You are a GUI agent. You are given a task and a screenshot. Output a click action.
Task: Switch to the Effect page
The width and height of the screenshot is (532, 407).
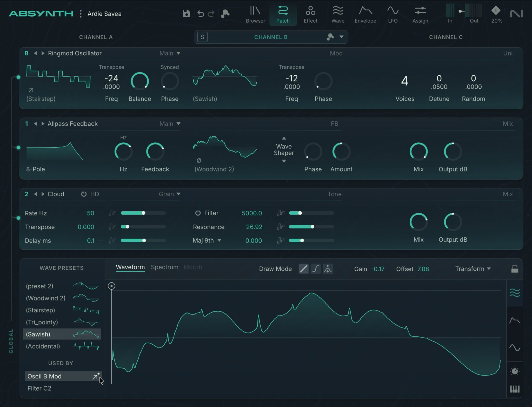tap(310, 15)
